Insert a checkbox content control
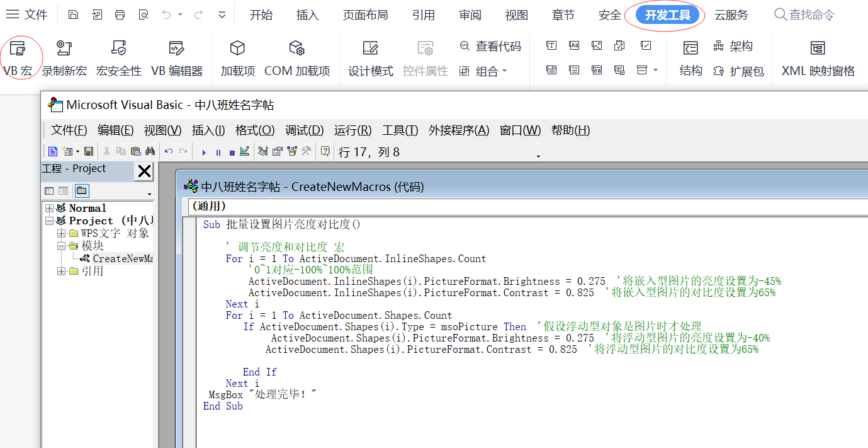 pos(646,45)
